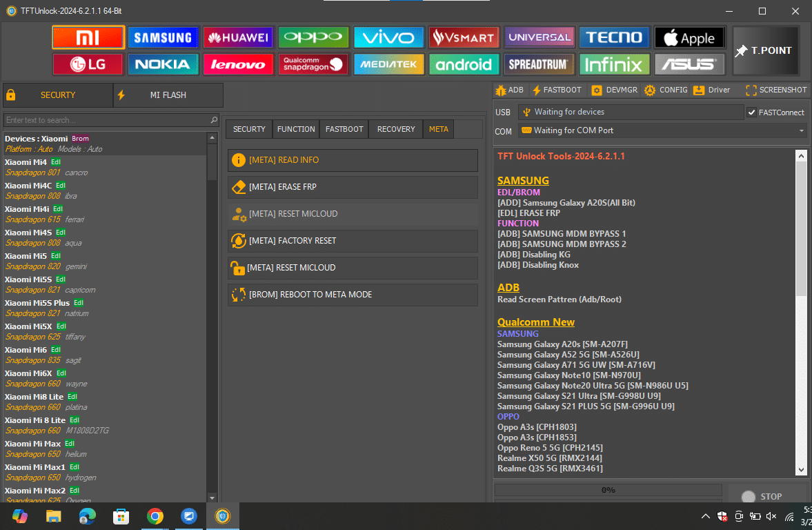Open the MI FLASH tab
The height and width of the screenshot is (530, 812).
pos(168,95)
